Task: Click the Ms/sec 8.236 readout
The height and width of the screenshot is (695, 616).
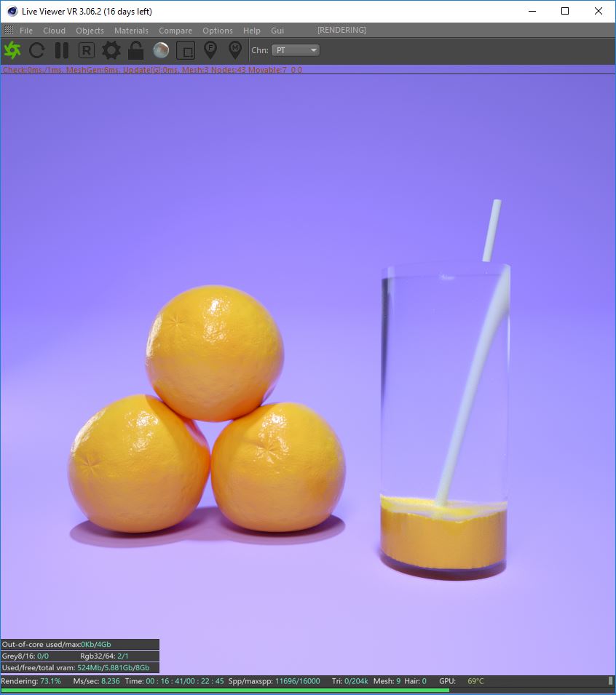Action: (x=96, y=681)
